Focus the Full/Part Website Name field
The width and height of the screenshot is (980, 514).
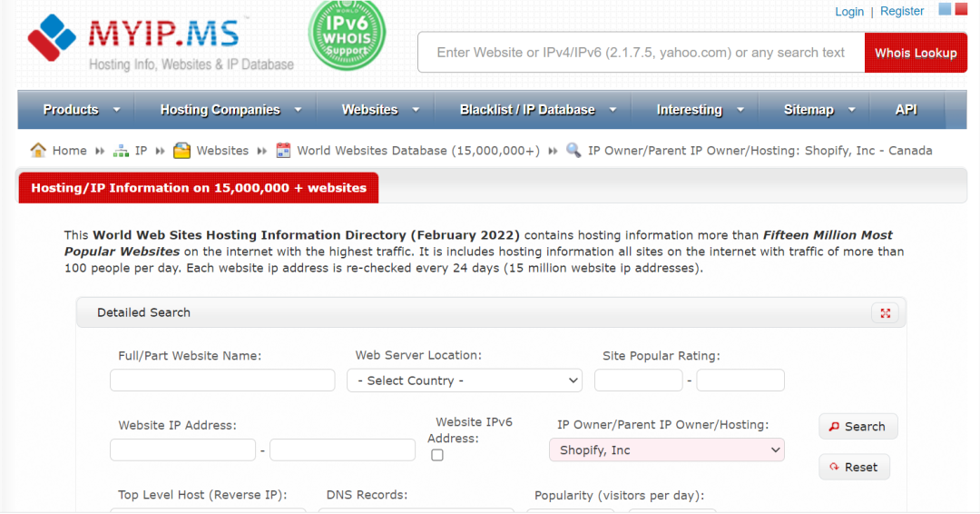click(222, 381)
